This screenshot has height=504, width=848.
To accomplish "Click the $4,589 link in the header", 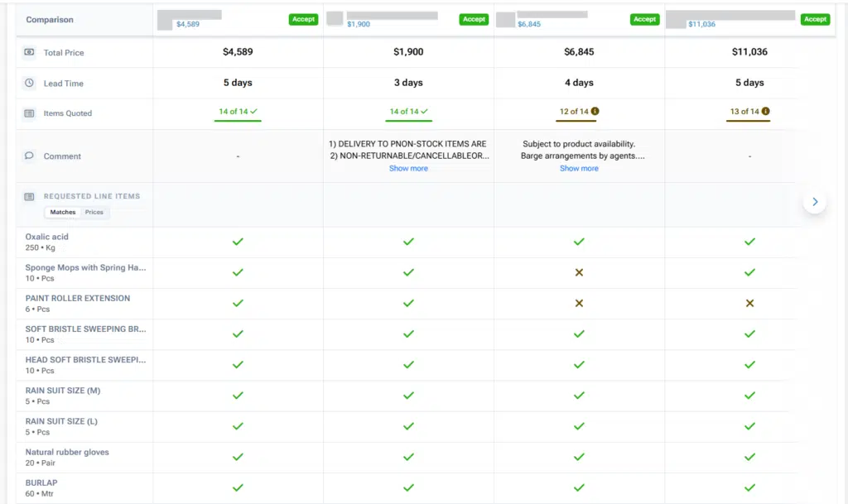I will coord(188,24).
